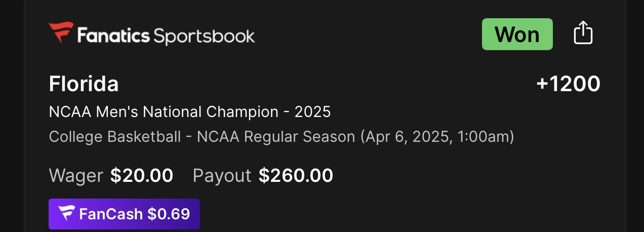Select the Florida bet selection title
Image resolution: width=644 pixels, height=232 pixels.
84,84
